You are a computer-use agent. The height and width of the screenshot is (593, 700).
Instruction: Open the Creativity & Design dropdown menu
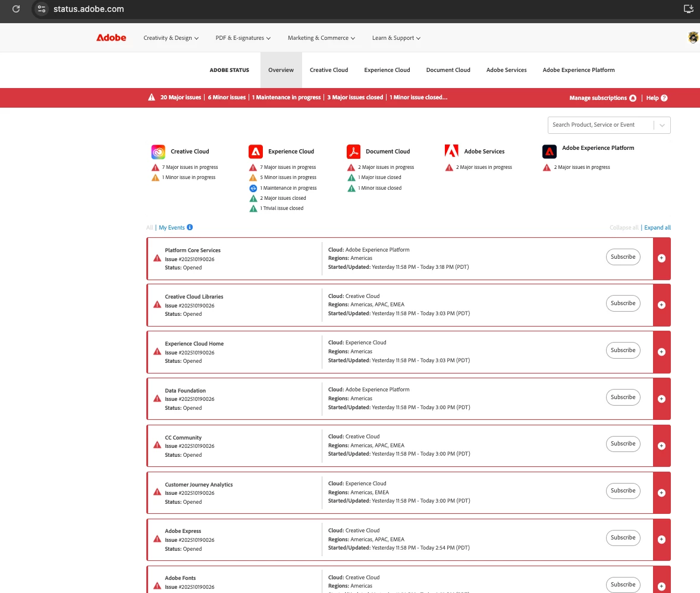(x=171, y=38)
